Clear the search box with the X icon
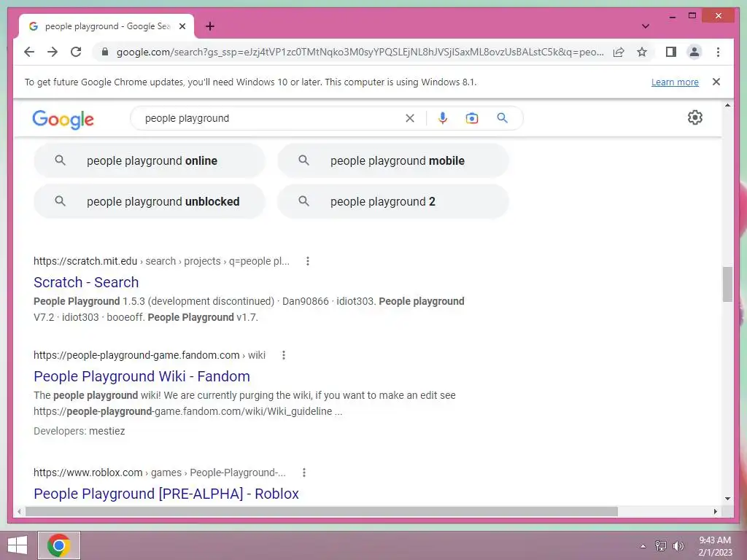Image resolution: width=747 pixels, height=560 pixels. (410, 118)
